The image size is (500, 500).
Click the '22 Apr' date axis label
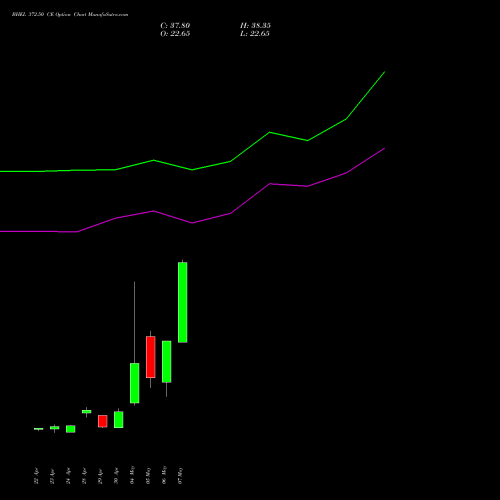click(36, 476)
